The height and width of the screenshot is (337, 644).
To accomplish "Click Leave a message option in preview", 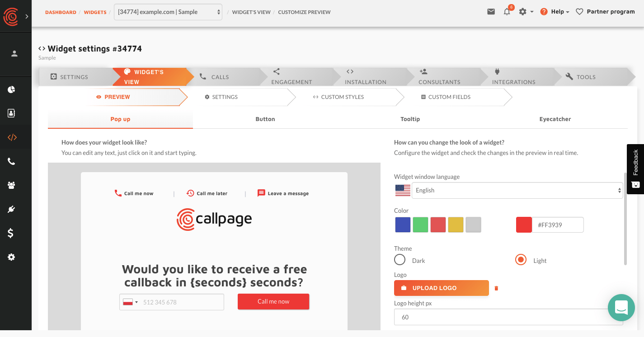I will [x=283, y=193].
